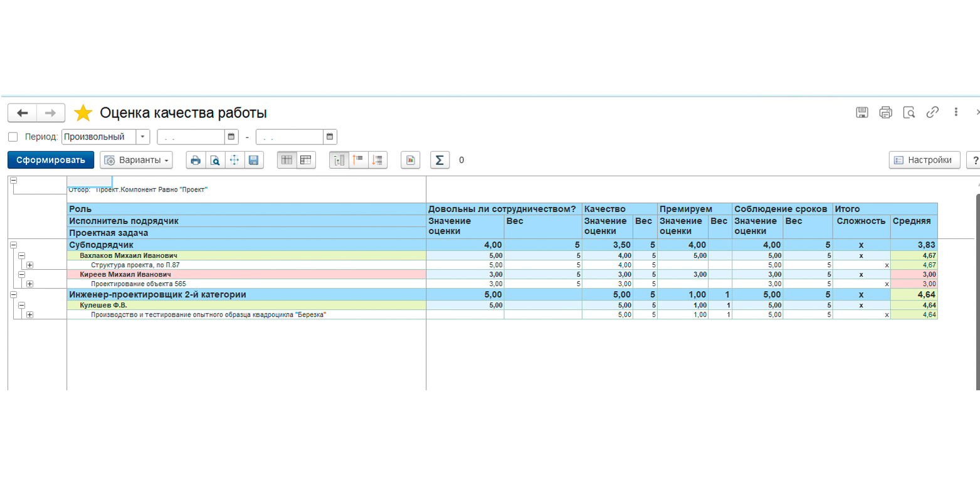Click the sum Σ button

point(440,160)
